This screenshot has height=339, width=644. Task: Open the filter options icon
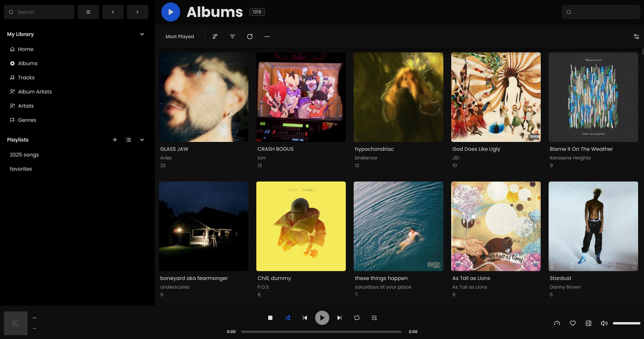(x=232, y=37)
